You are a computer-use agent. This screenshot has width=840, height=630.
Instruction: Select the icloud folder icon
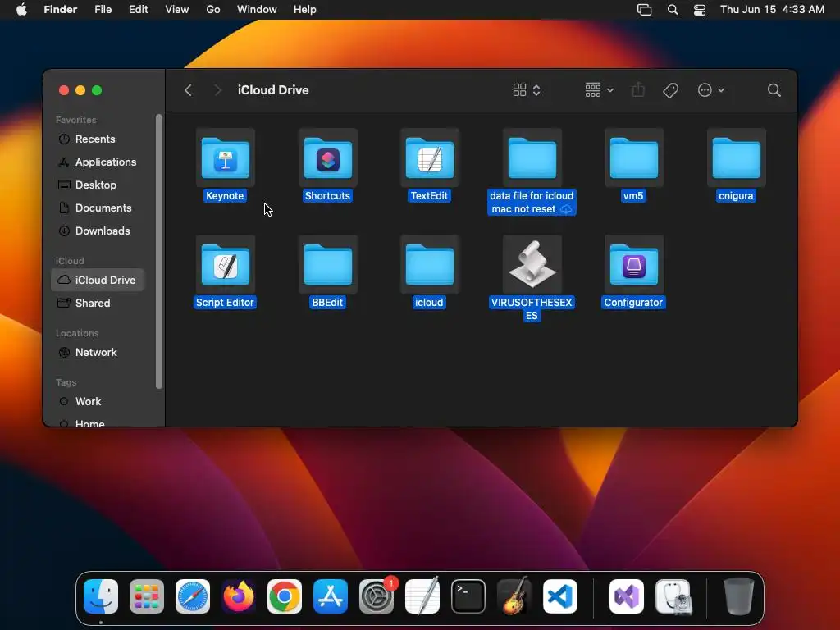(430, 264)
